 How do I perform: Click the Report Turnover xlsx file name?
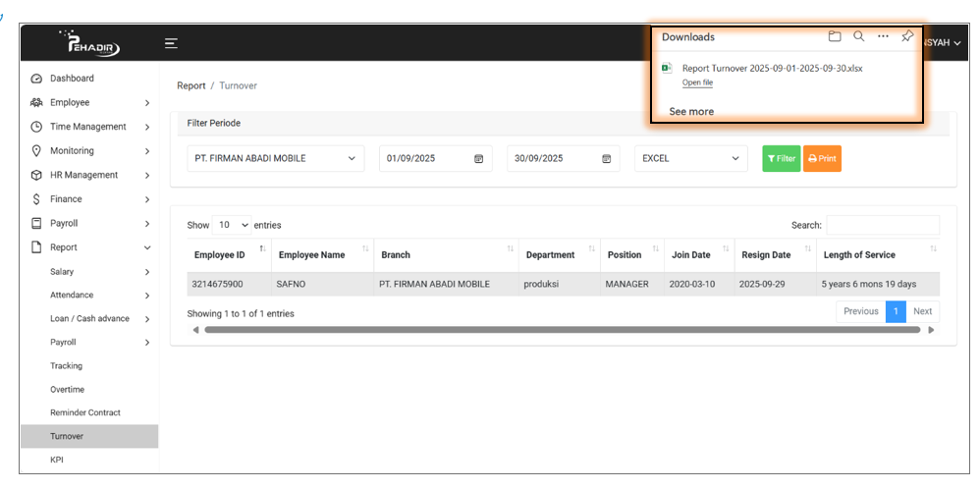[x=773, y=68]
